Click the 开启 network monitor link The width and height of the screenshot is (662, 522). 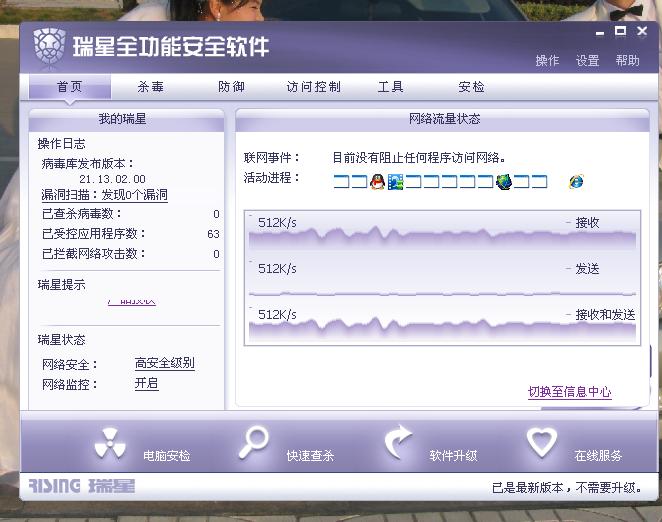(x=147, y=383)
